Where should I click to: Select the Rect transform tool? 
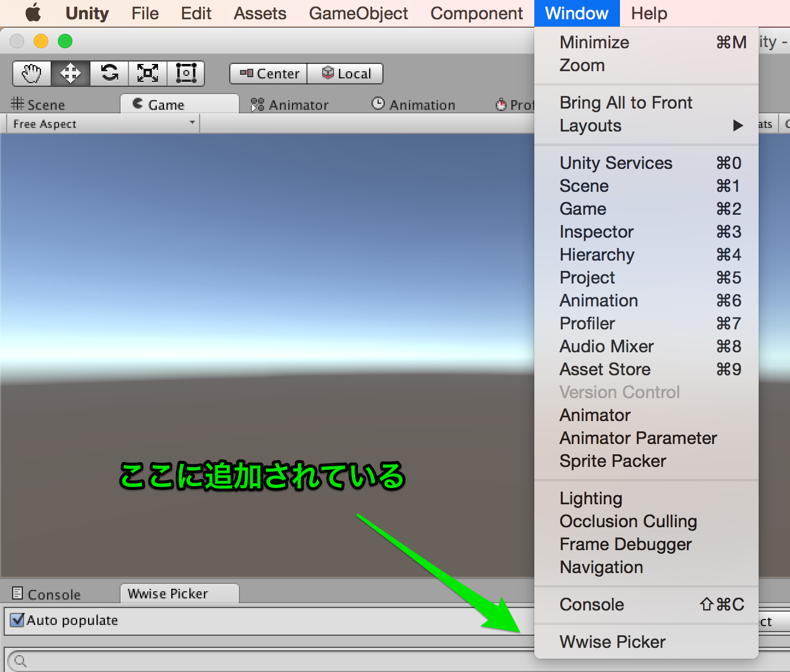pyautogui.click(x=186, y=74)
